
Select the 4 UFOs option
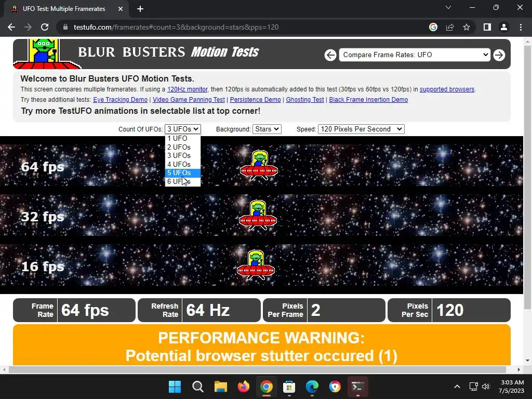pyautogui.click(x=182, y=164)
